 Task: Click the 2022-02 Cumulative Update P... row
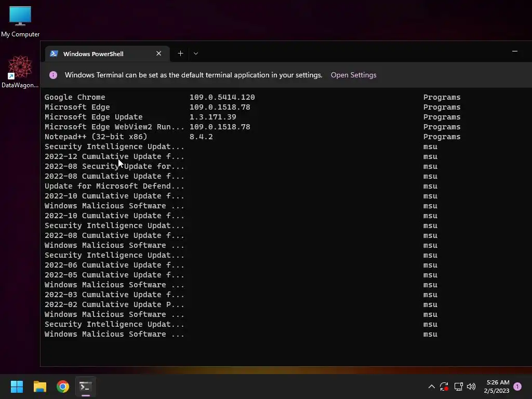(x=114, y=304)
